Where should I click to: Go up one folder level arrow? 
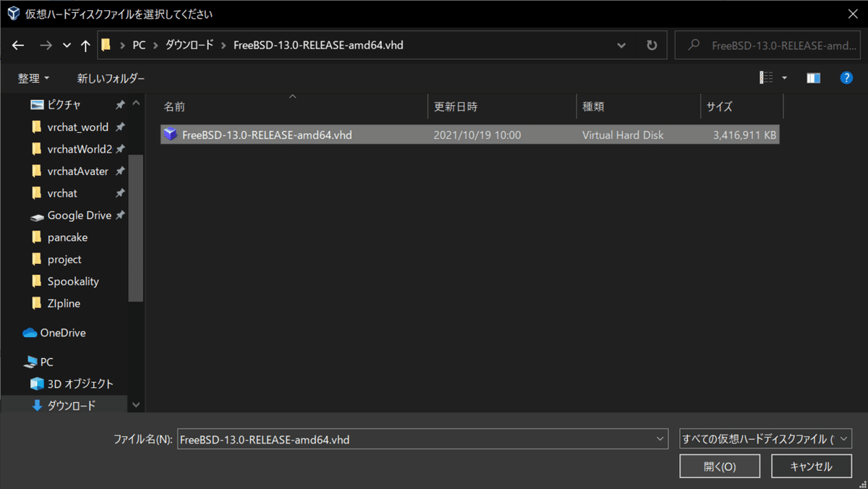pyautogui.click(x=85, y=45)
